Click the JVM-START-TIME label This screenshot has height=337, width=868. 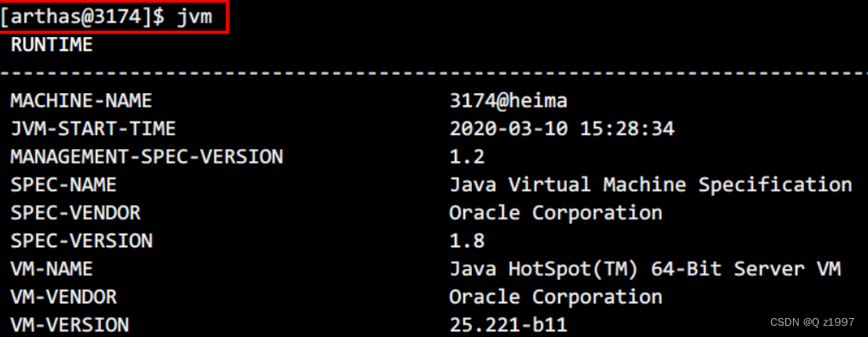[x=93, y=129]
